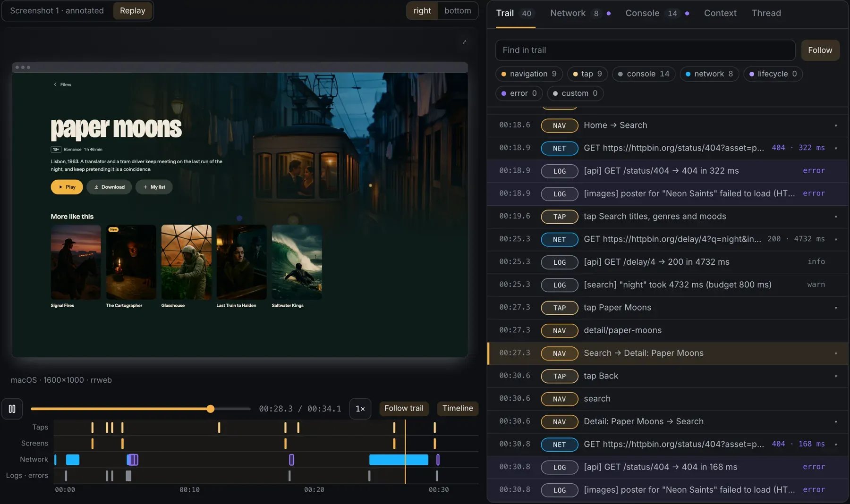Expand the tap Search titles row
This screenshot has height=504, width=850.
[836, 217]
